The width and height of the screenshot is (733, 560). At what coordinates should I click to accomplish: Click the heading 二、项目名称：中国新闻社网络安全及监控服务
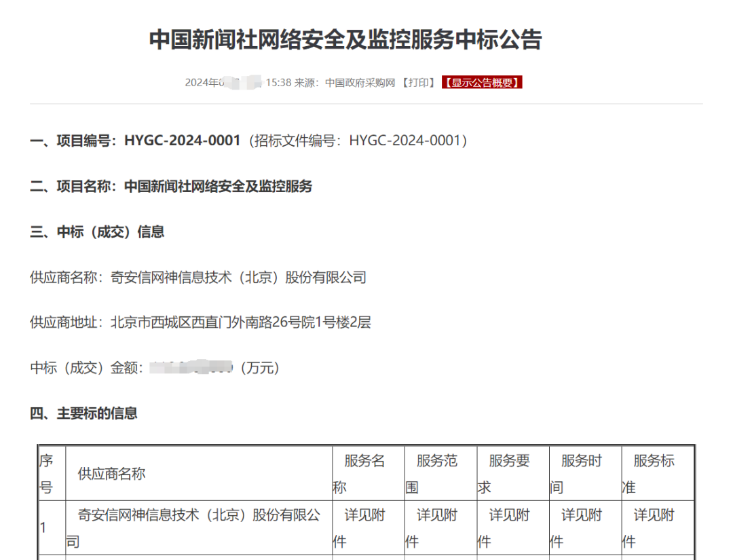click(171, 186)
